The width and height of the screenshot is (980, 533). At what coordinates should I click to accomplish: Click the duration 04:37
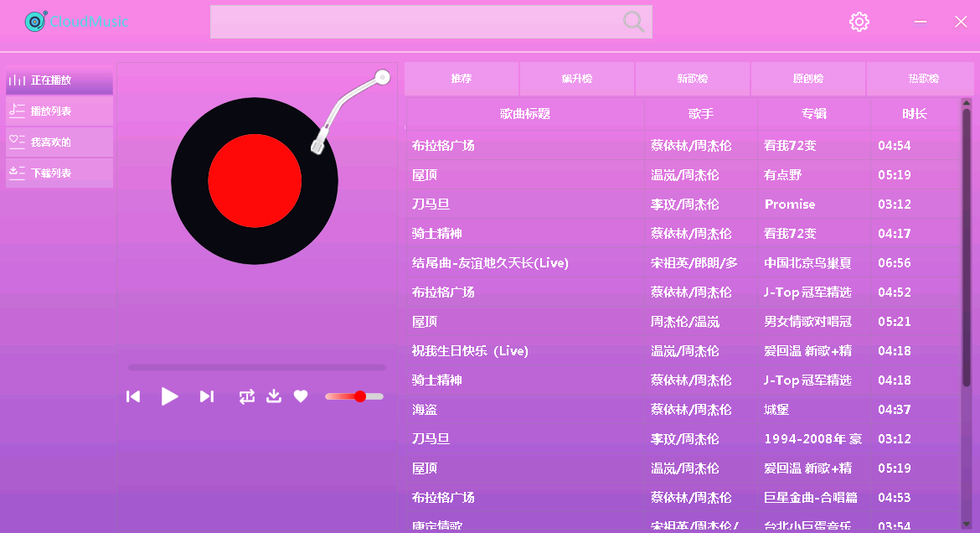click(895, 410)
